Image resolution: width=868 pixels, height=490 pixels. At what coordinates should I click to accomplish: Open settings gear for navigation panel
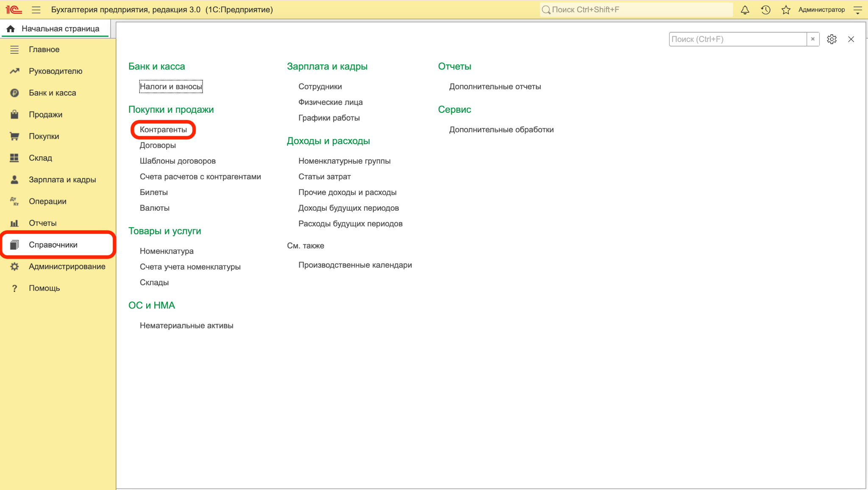coord(832,39)
